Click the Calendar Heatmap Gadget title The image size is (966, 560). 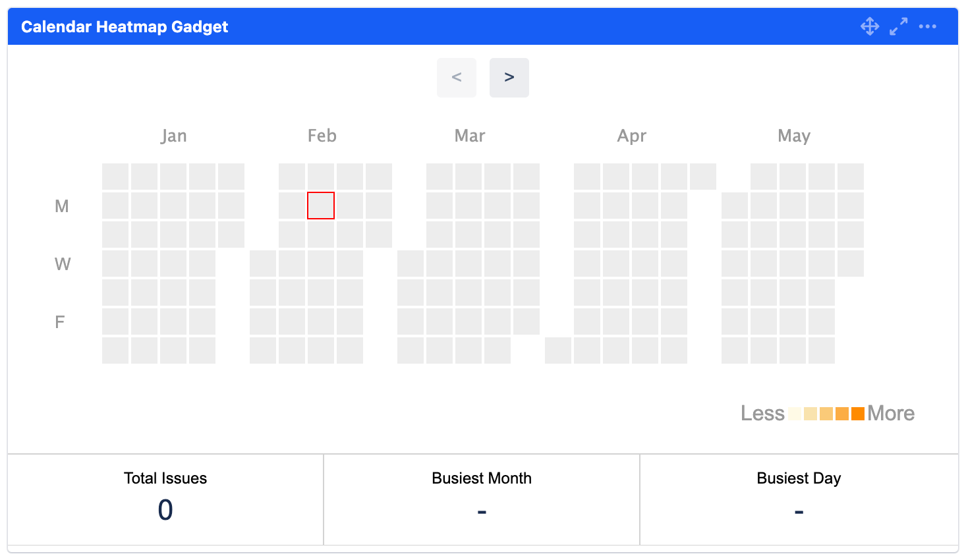pos(125,27)
